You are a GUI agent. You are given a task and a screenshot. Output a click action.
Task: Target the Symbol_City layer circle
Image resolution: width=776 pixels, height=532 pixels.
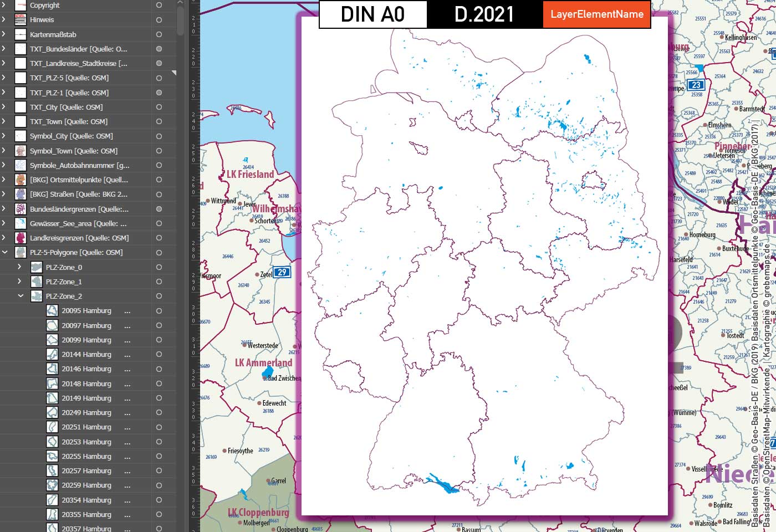tap(159, 136)
